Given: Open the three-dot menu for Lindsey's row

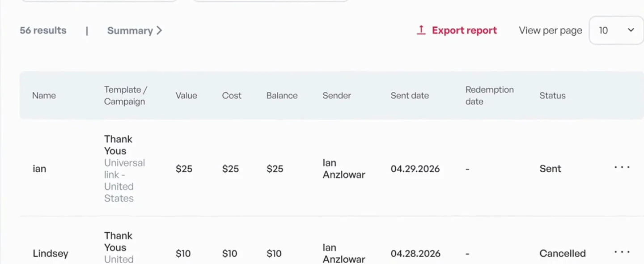Looking at the screenshot, I should pos(622,252).
